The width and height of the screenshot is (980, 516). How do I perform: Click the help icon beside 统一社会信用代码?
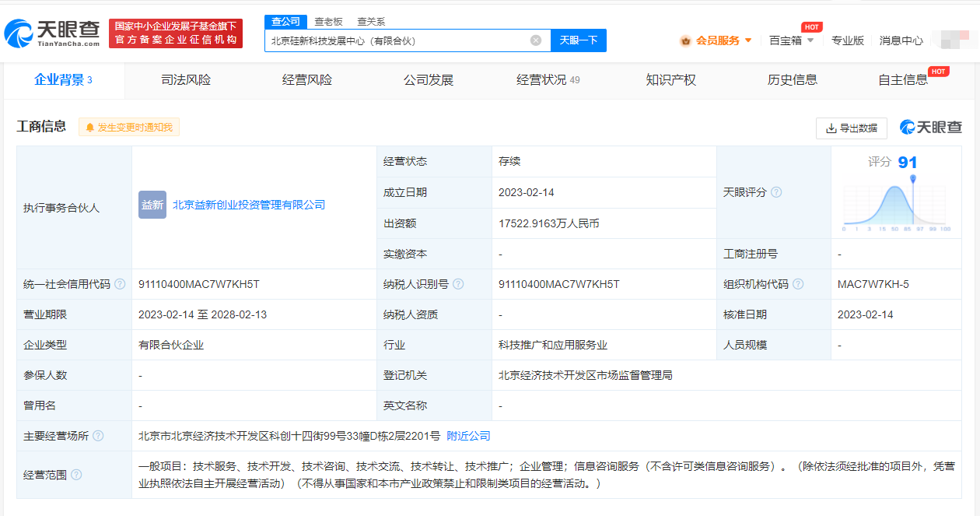click(120, 284)
